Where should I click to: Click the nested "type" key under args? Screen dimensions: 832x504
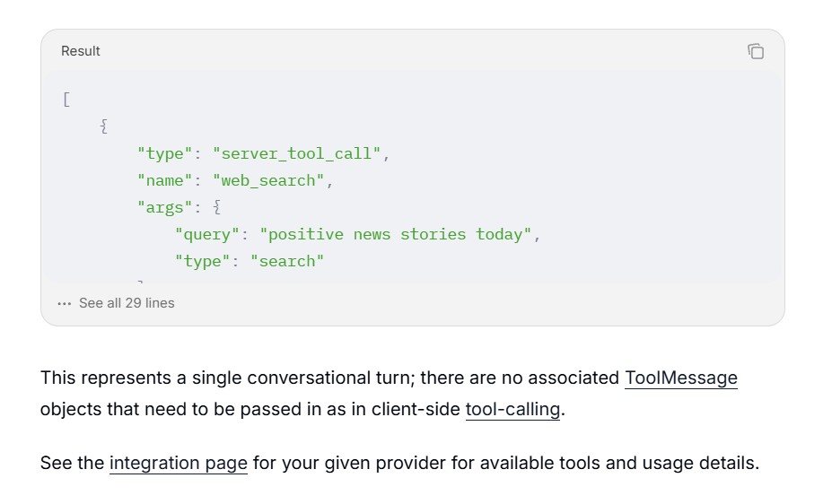point(202,261)
